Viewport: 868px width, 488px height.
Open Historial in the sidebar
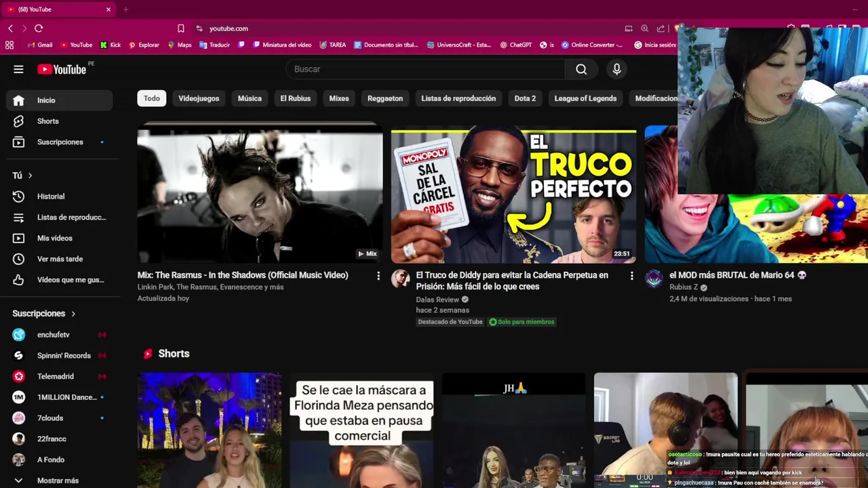(60, 197)
